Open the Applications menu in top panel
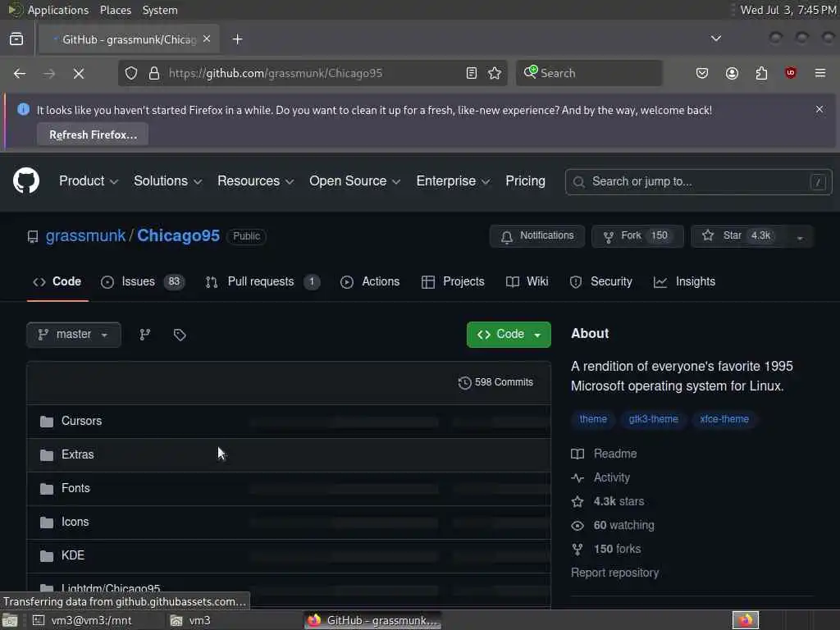This screenshot has width=840, height=630. [58, 10]
